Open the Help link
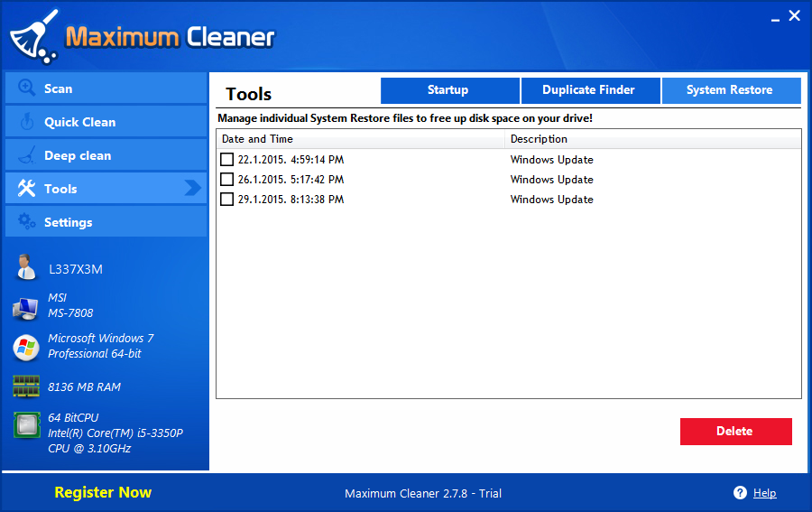Screen dimensions: 812x512 [764, 493]
